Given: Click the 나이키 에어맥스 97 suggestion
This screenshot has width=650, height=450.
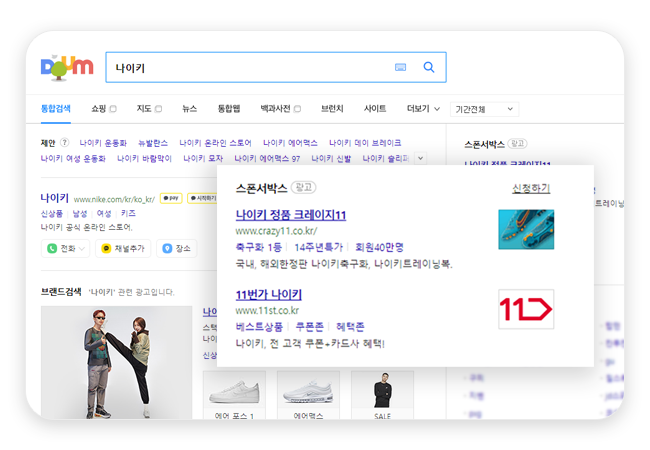Looking at the screenshot, I should coord(267,158).
